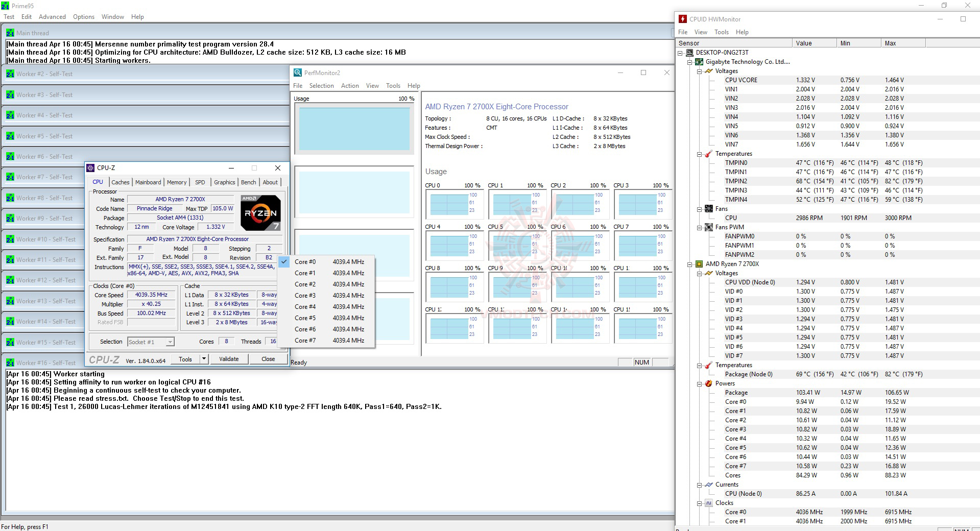
Task: Click the Worker #6 Self-Test window icon
Action: click(x=10, y=157)
